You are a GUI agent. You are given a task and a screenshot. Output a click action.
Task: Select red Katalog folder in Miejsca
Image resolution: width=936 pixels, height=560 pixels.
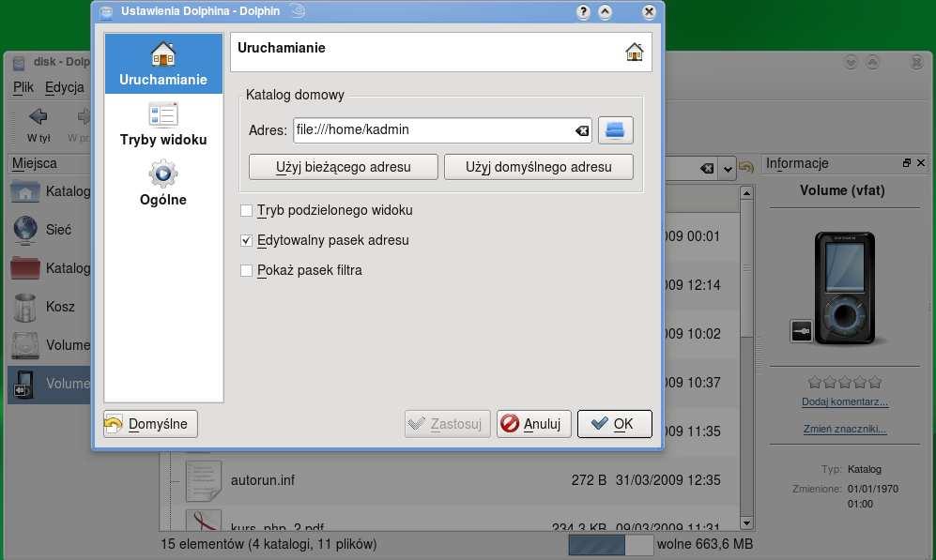(x=50, y=268)
